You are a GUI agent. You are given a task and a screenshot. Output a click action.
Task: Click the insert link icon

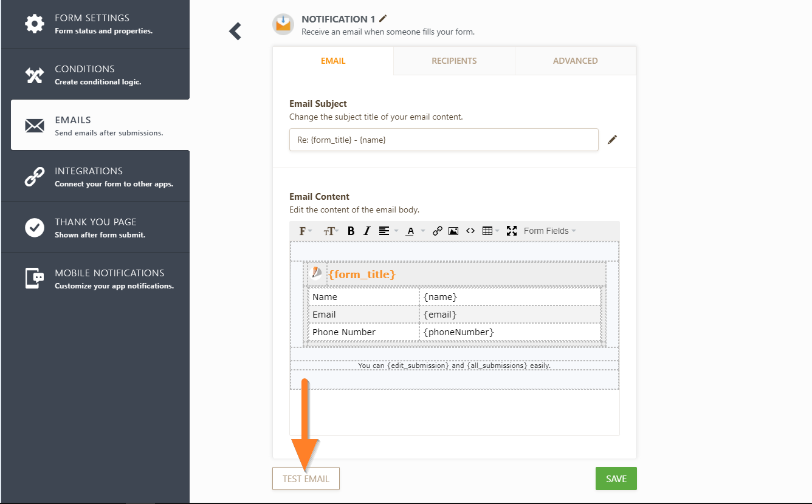coord(437,231)
